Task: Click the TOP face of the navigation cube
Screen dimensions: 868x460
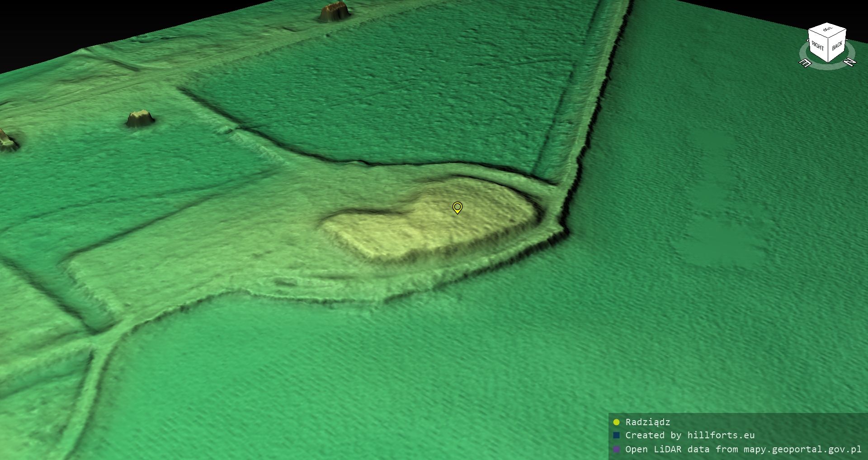Action: click(827, 30)
